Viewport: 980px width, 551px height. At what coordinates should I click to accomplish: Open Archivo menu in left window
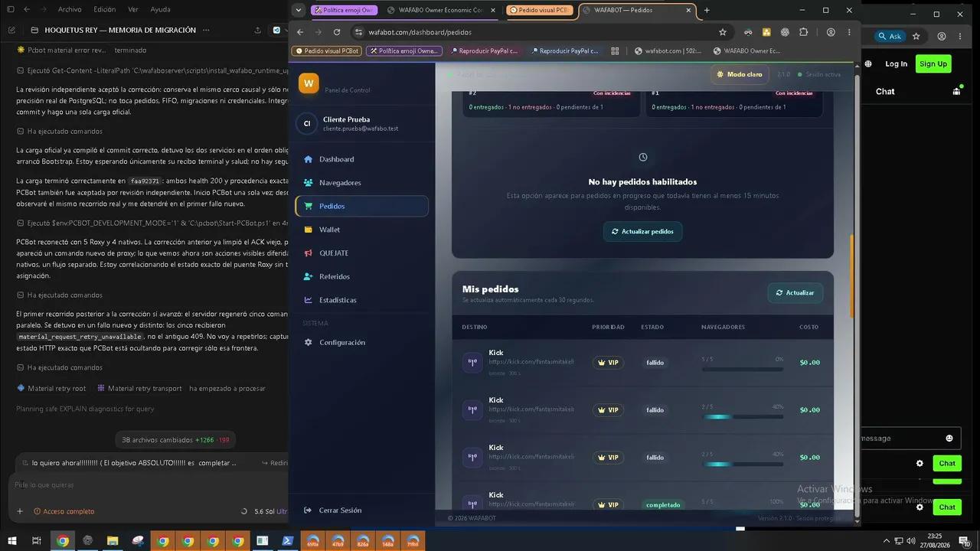(70, 9)
